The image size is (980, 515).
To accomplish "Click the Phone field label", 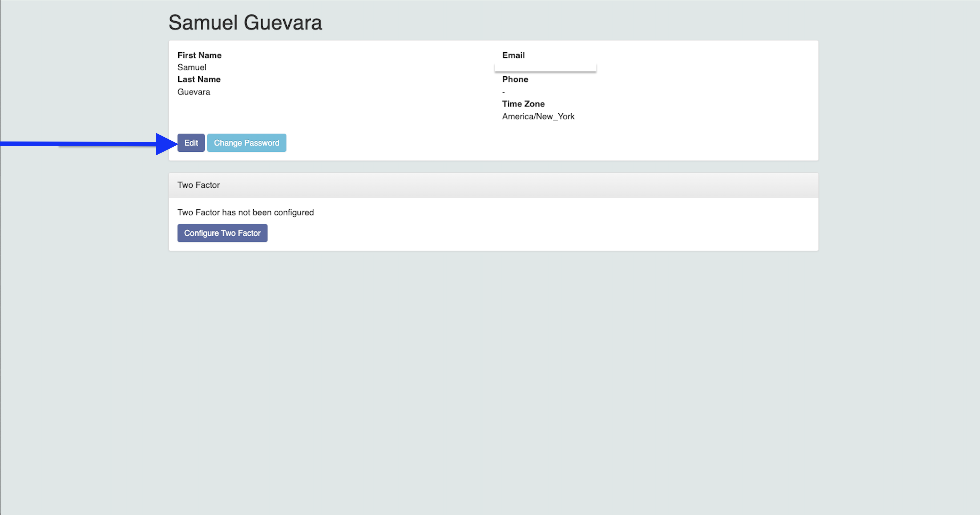I will point(515,79).
